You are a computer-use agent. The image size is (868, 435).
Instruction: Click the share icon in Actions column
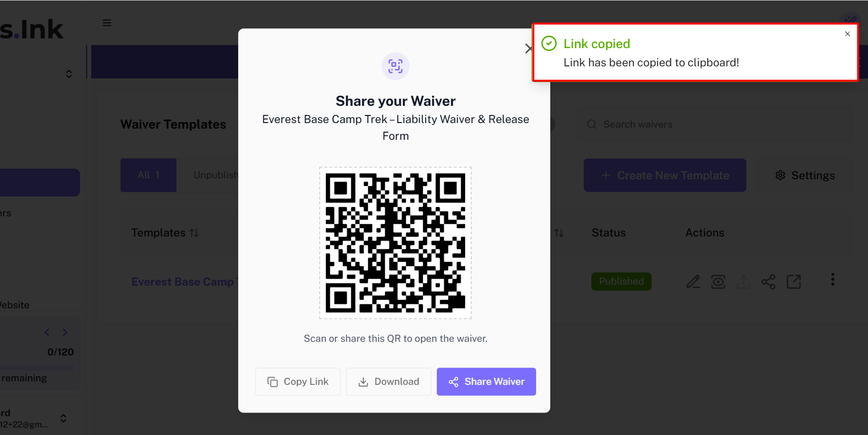click(x=768, y=282)
